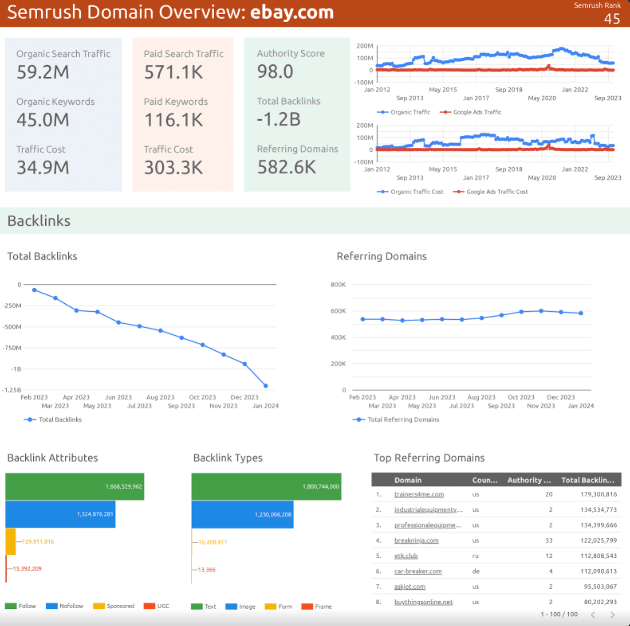Click the Nofollow legend swatch
This screenshot has width=630, height=626.
click(x=52, y=606)
